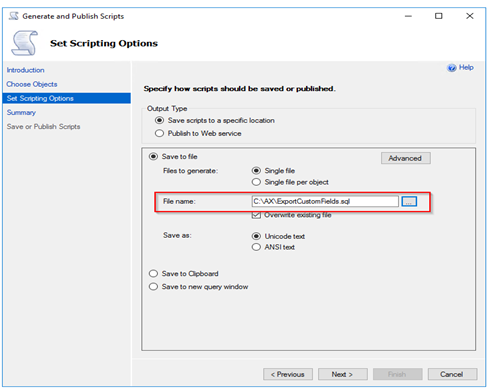
Task: Open Save or Publish Scripts step
Action: coord(43,127)
